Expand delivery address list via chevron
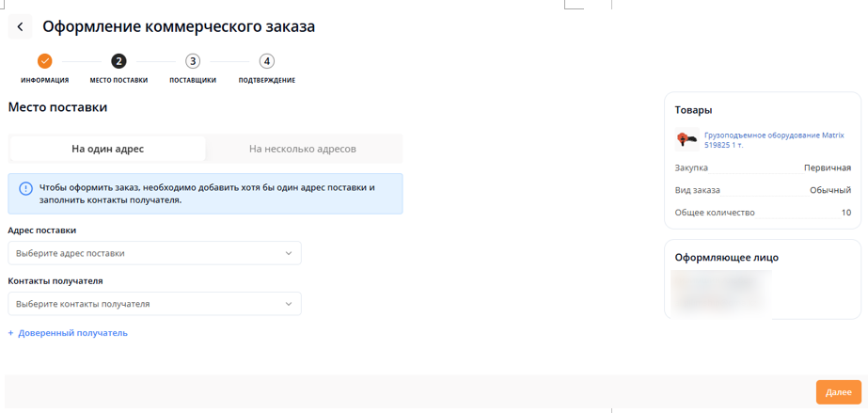Screen dimensions: 868x413 click(289, 253)
